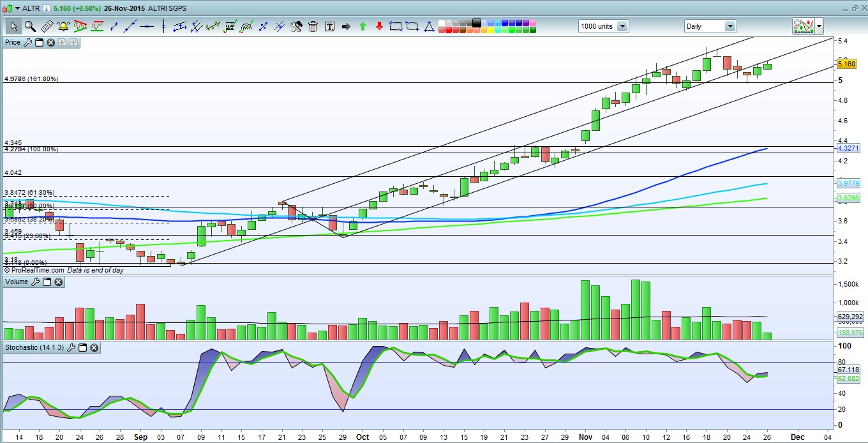The width and height of the screenshot is (868, 443).
Task: Select the Fibonacci arcs tool
Action: pyautogui.click(x=246, y=26)
